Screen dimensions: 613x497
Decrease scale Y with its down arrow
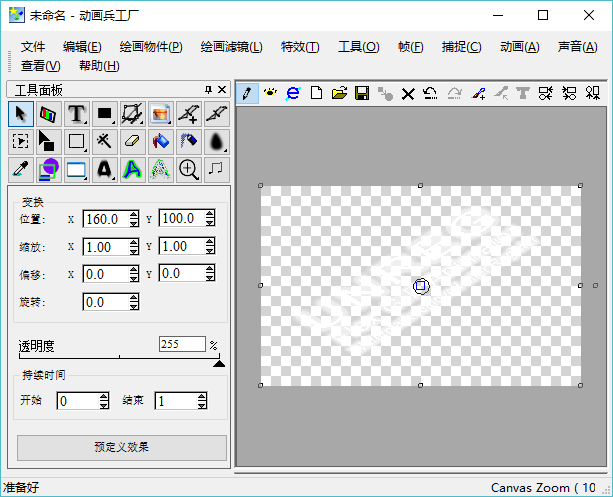tap(210, 251)
